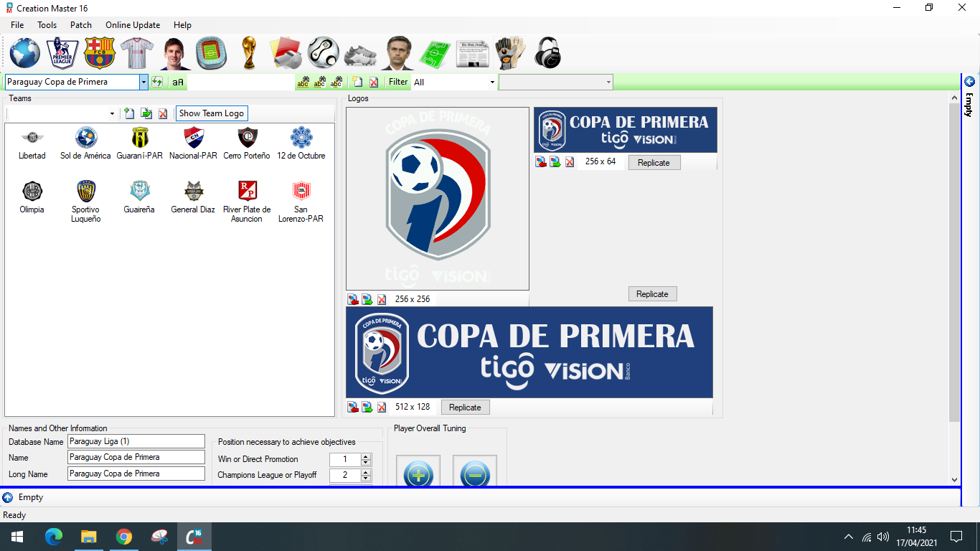Click the red X remove team icon in Teams panel

(163, 113)
